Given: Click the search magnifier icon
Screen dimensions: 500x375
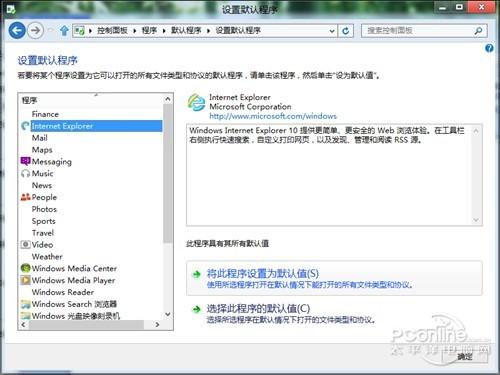Looking at the screenshot, I should [478, 31].
